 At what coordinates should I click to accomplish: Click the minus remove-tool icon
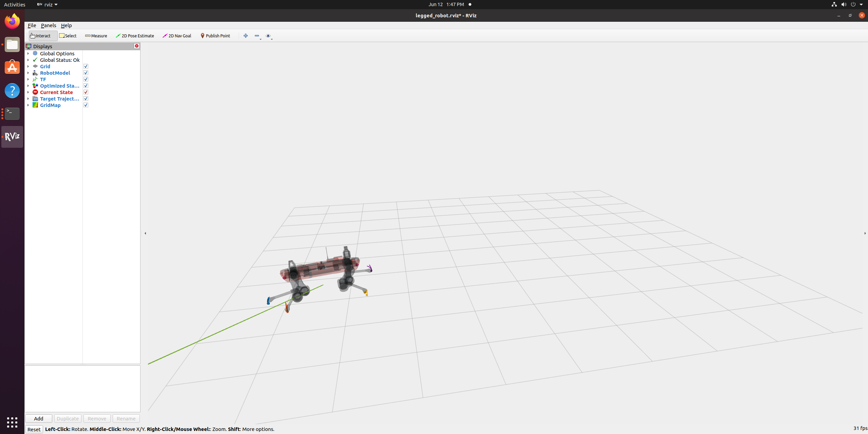[x=257, y=36]
